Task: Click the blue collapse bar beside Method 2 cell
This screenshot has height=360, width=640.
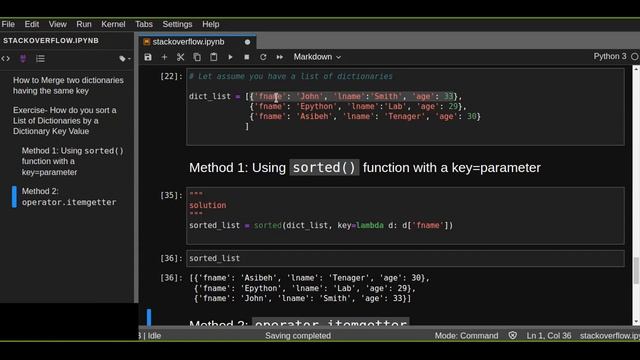Action: [149, 318]
